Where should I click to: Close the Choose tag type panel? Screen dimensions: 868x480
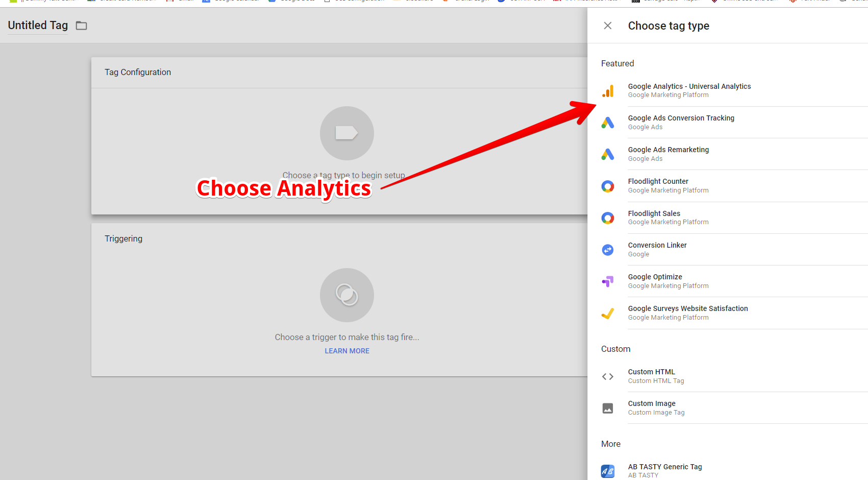pos(608,26)
